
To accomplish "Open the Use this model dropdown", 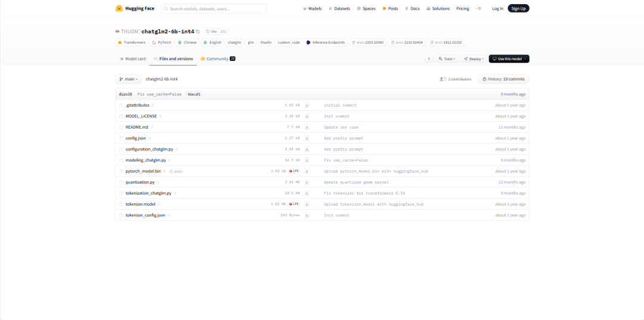I will (509, 58).
